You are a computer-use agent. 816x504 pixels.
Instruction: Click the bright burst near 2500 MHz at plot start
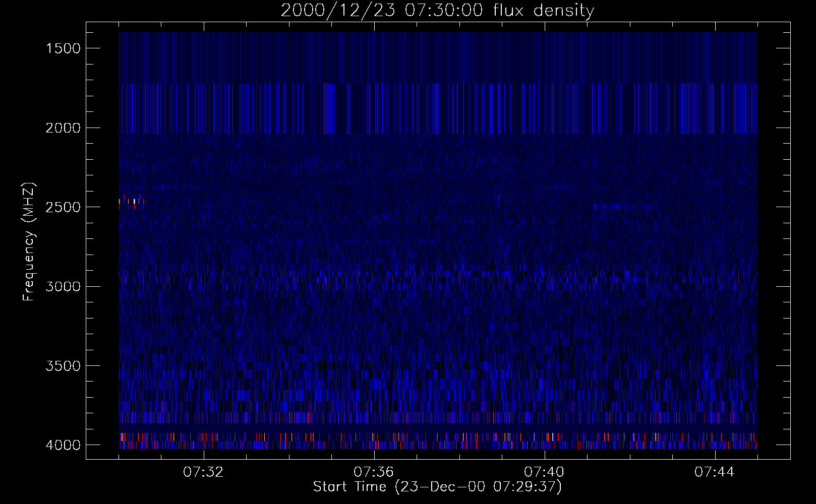131,202
